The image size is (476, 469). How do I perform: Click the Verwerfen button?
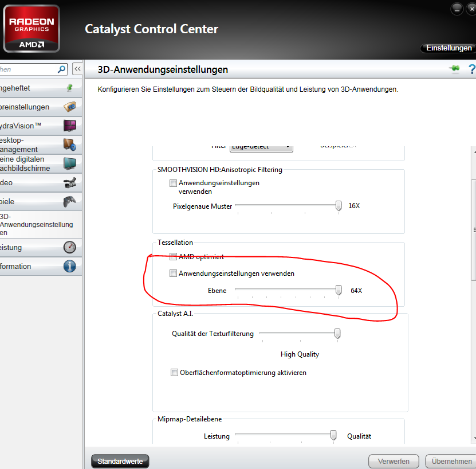(x=394, y=461)
